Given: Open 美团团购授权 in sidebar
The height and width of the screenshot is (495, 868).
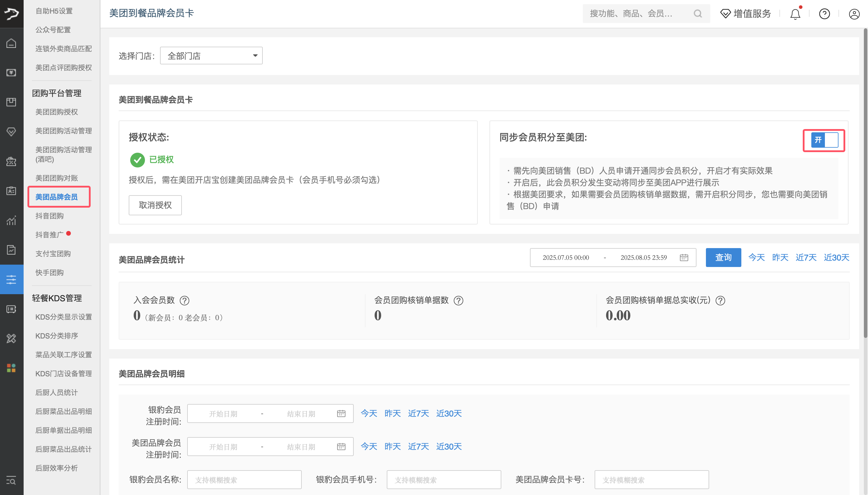Looking at the screenshot, I should click(x=56, y=112).
